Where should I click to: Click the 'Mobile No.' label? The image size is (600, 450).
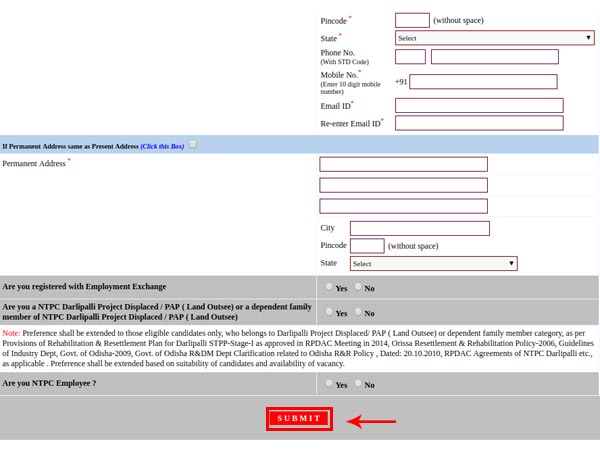point(339,75)
